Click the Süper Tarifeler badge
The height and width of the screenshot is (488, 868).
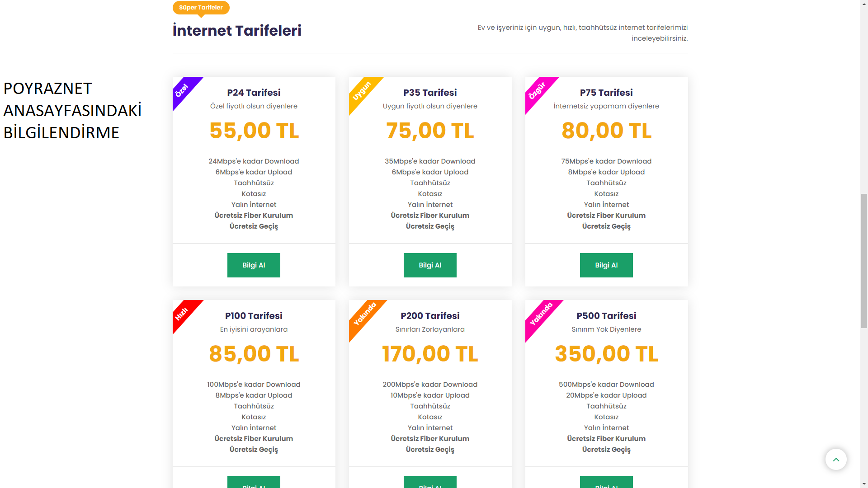pos(201,8)
